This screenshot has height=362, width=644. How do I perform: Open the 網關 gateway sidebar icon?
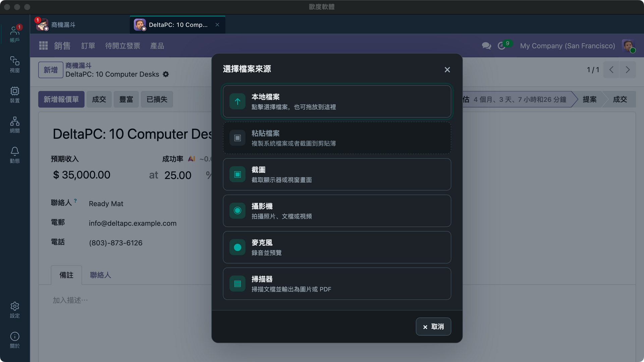(15, 125)
